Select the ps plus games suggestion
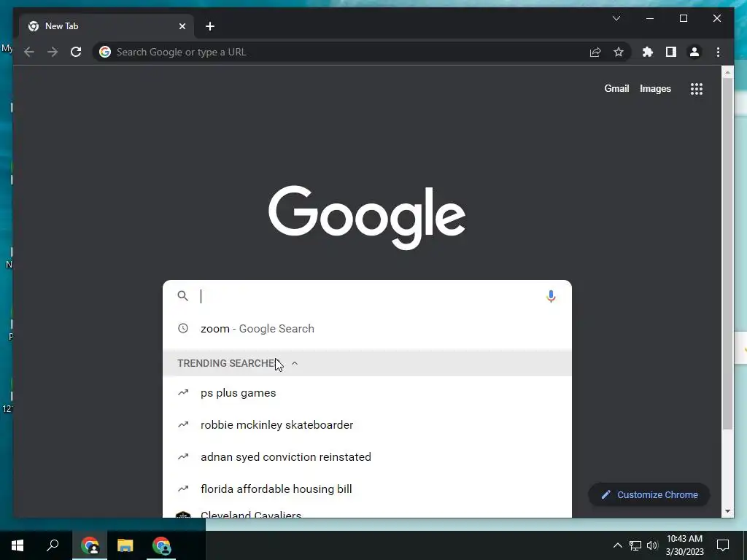 click(x=367, y=393)
